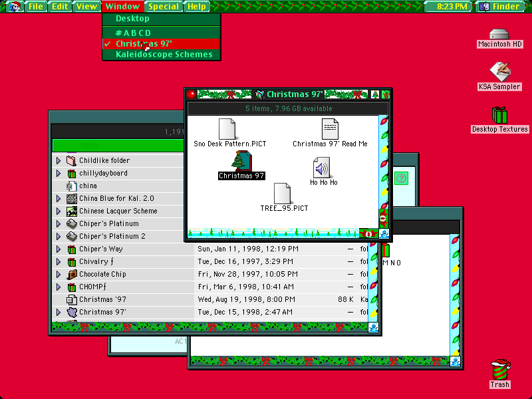This screenshot has height=399, width=532.
Task: Select the Chiper's Platinum icon
Action: pyautogui.click(x=71, y=224)
